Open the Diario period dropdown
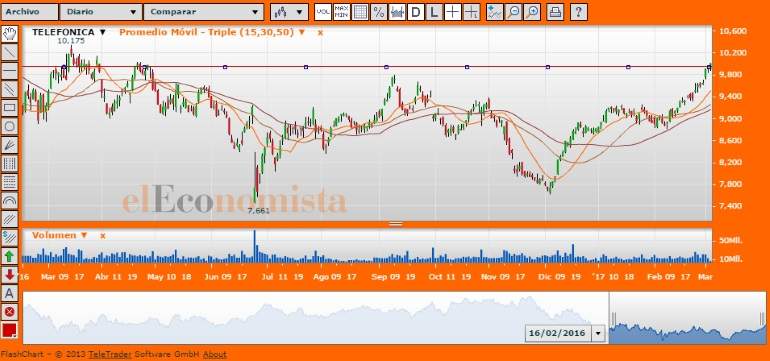Screen dimensions: 770x361 (101, 12)
